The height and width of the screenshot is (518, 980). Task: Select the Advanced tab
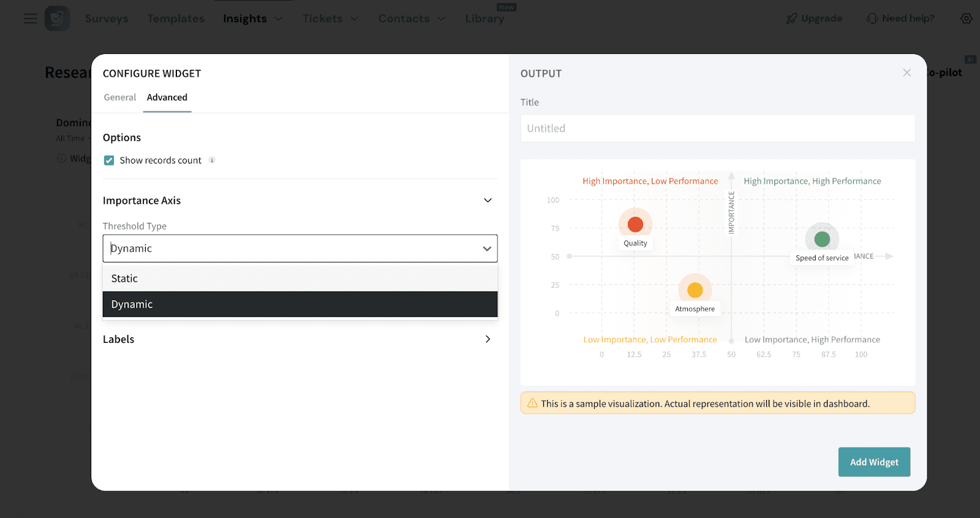click(x=167, y=97)
